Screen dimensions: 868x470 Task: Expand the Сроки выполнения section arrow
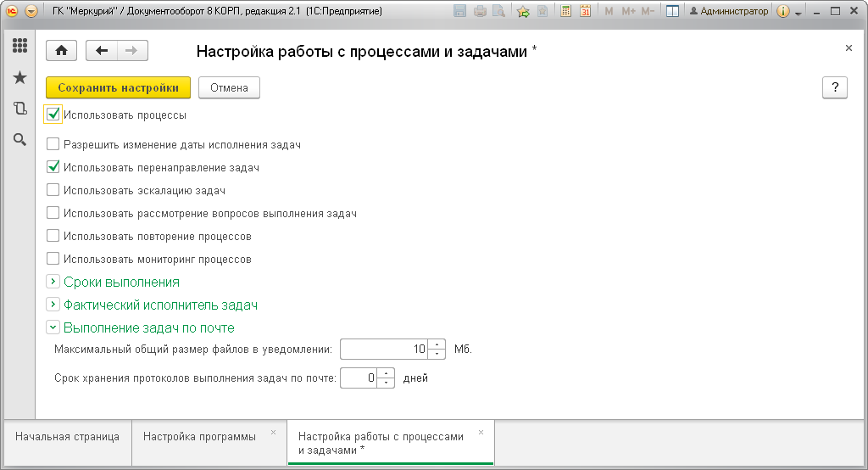[x=53, y=283]
